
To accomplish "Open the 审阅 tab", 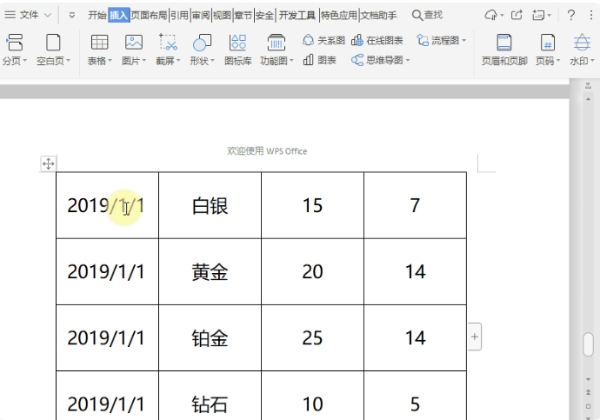I will point(201,15).
